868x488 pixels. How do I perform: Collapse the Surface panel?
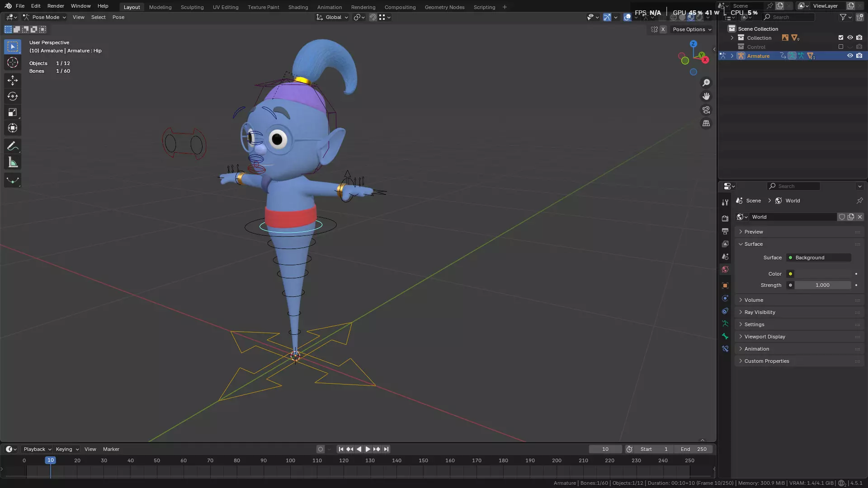tap(799, 244)
